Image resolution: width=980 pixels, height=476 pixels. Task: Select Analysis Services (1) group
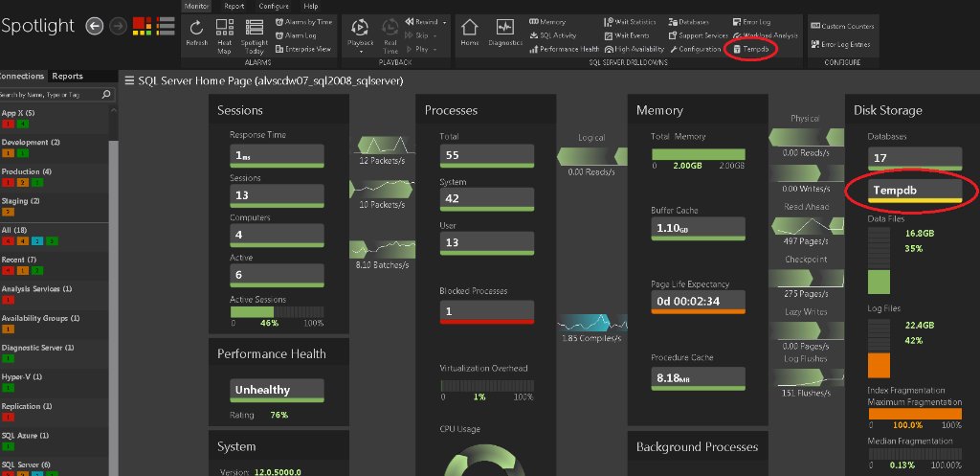pos(37,289)
